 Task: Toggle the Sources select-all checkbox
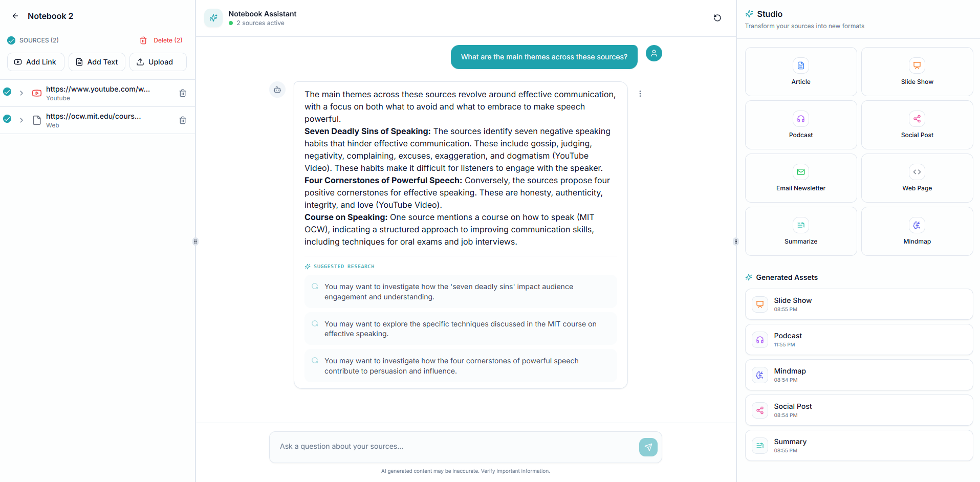tap(11, 40)
